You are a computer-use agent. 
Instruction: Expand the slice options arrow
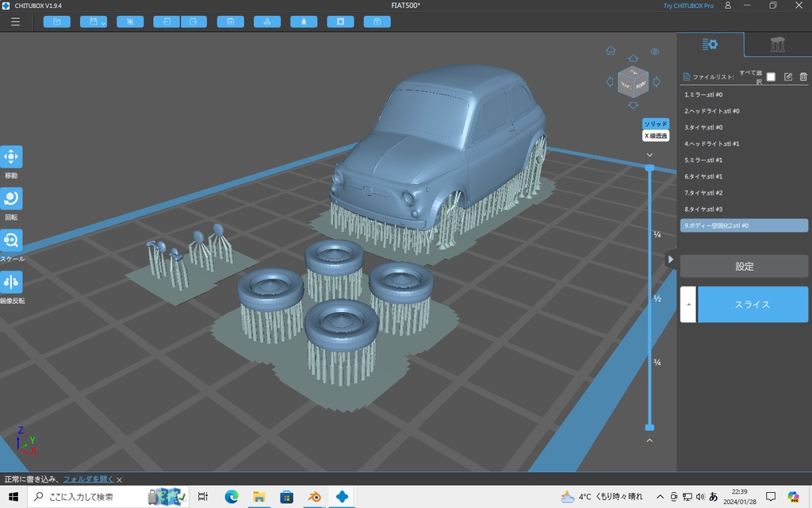coord(688,305)
